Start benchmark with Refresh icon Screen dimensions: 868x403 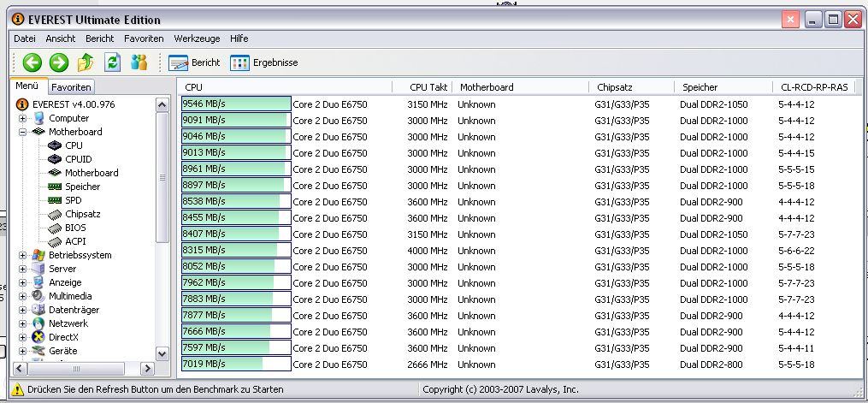[112, 62]
